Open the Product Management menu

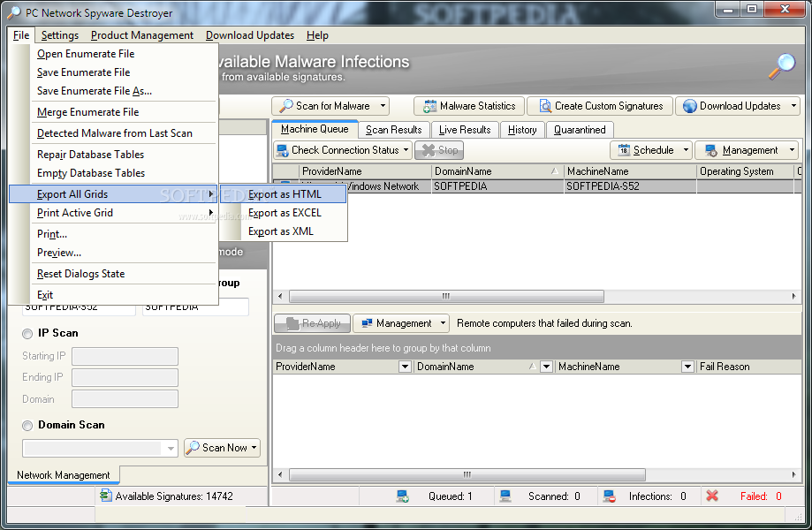(x=142, y=35)
